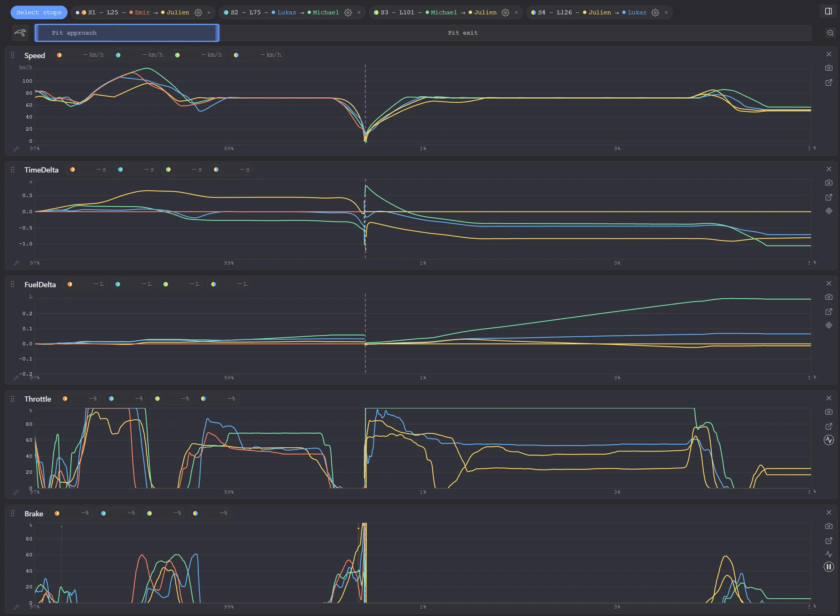Close the TimeDelta chart panel
This screenshot has width=840, height=616.
(x=829, y=169)
